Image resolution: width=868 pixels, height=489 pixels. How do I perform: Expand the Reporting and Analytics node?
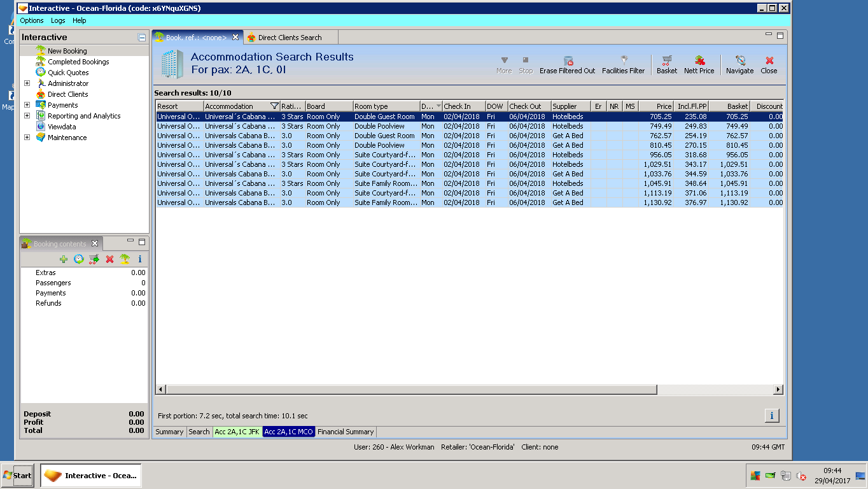point(27,116)
